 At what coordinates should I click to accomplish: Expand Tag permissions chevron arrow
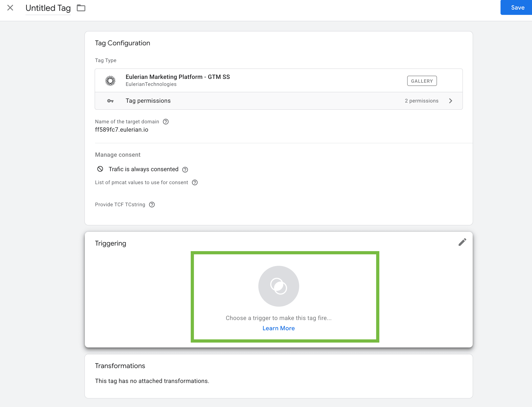[450, 101]
